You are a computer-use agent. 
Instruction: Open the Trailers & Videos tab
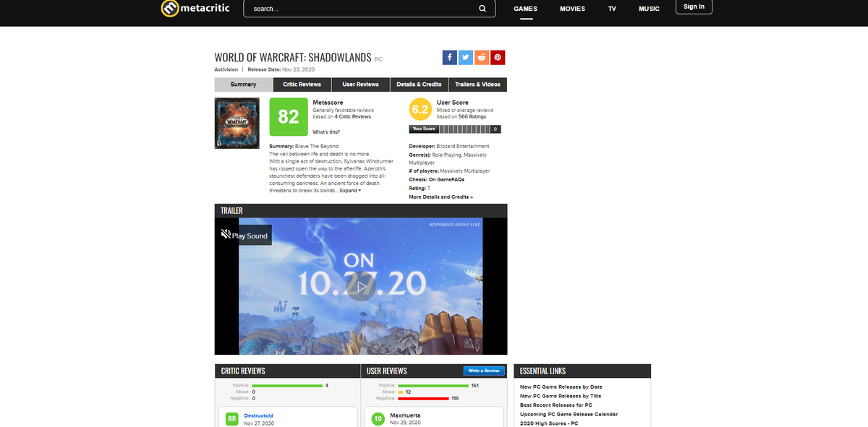[477, 85]
